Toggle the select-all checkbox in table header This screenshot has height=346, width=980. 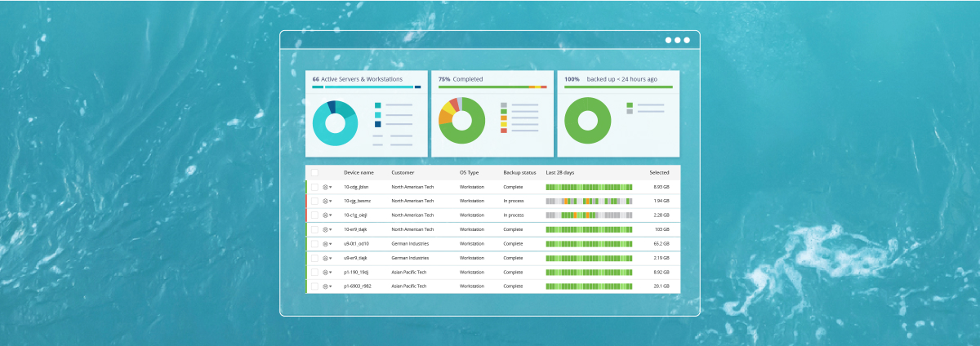click(314, 172)
